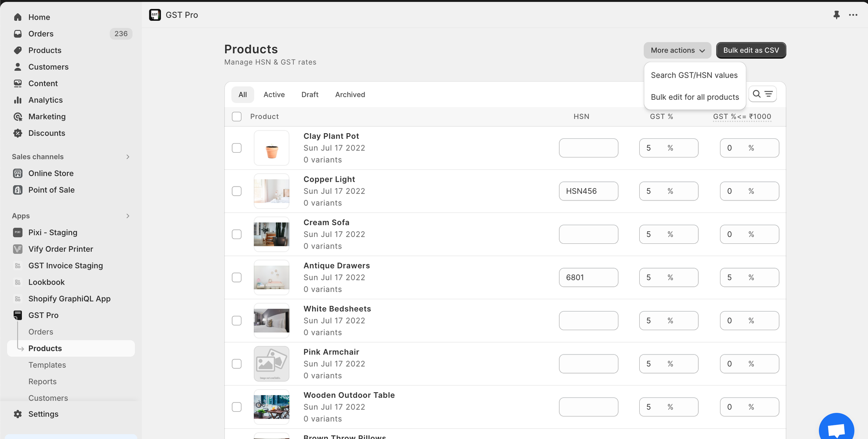Collapse the More actions dropdown
Screen dimensions: 868x439
677,50
